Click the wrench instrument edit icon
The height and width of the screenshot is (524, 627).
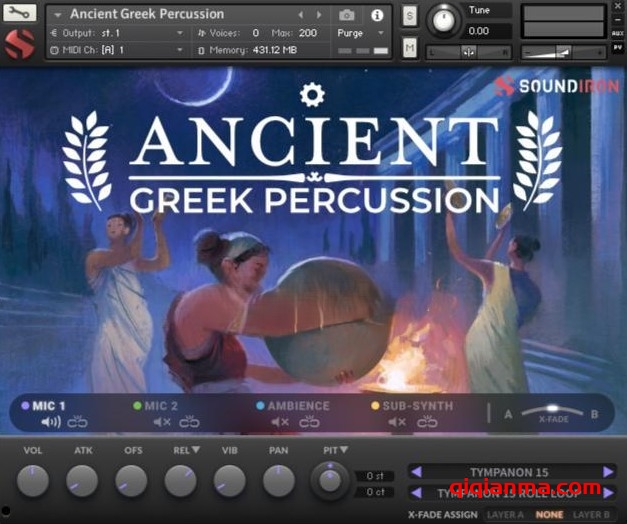20,14
